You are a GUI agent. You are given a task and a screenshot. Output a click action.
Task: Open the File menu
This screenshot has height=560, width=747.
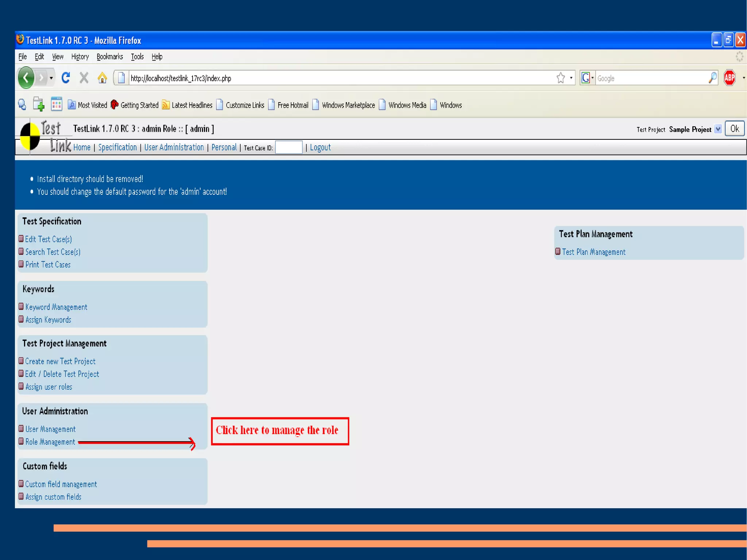[23, 57]
